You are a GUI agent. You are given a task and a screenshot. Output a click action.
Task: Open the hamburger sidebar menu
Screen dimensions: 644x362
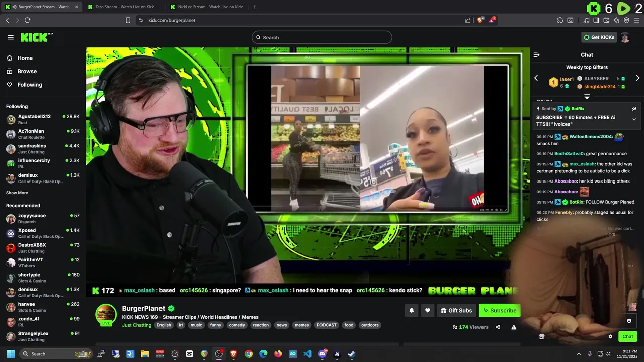pyautogui.click(x=11, y=37)
